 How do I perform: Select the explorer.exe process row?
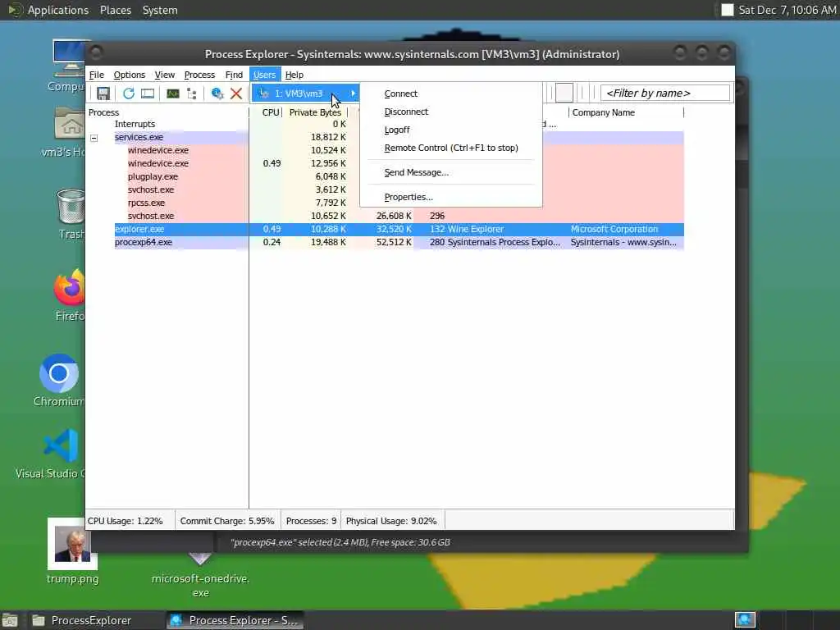click(386, 230)
